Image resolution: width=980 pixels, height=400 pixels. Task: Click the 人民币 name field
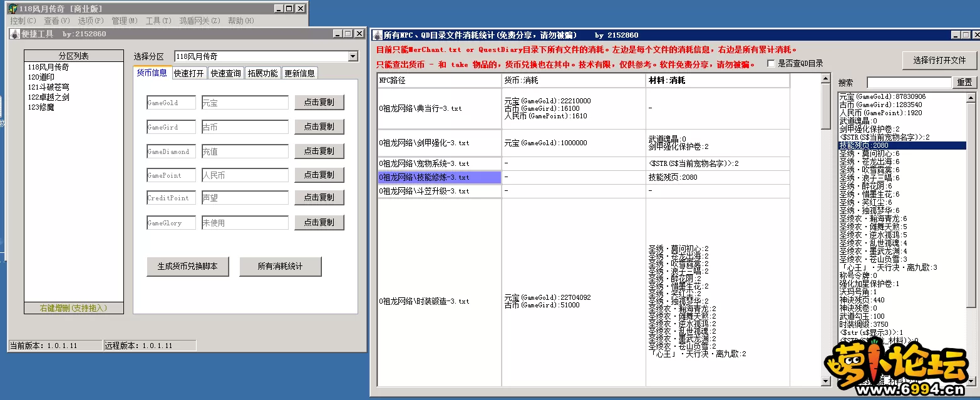tap(245, 175)
